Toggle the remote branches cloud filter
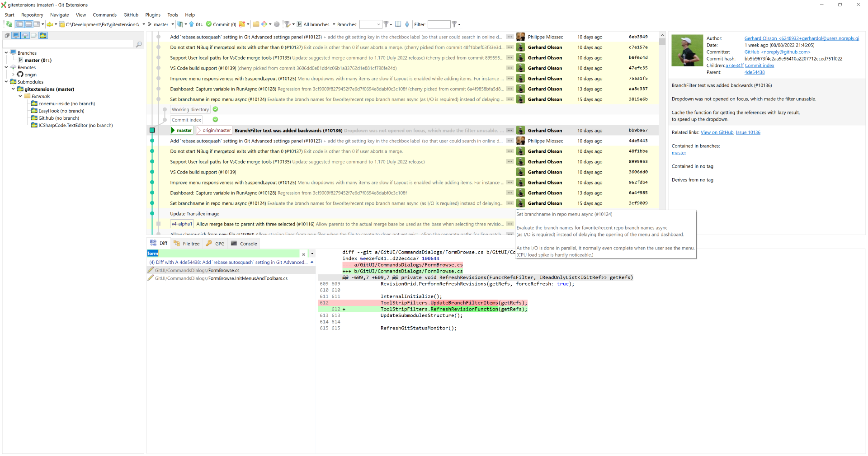The width and height of the screenshot is (868, 456). 24,35
